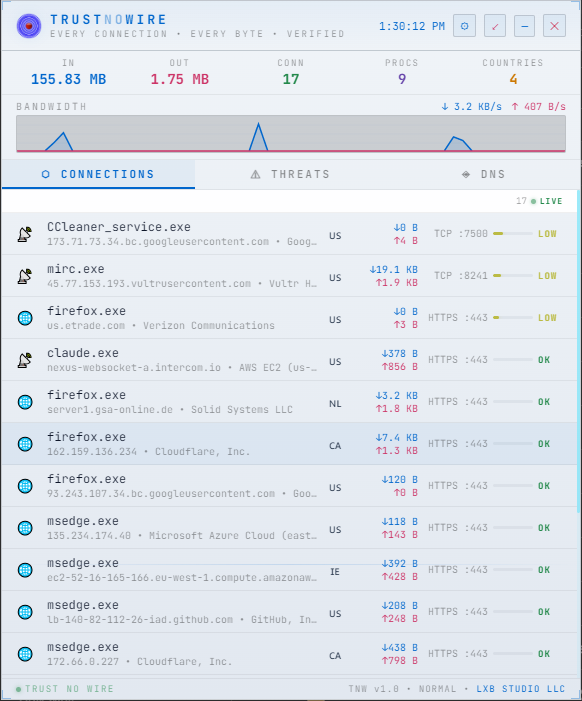Click the mirc.exe process icon

(x=25, y=276)
